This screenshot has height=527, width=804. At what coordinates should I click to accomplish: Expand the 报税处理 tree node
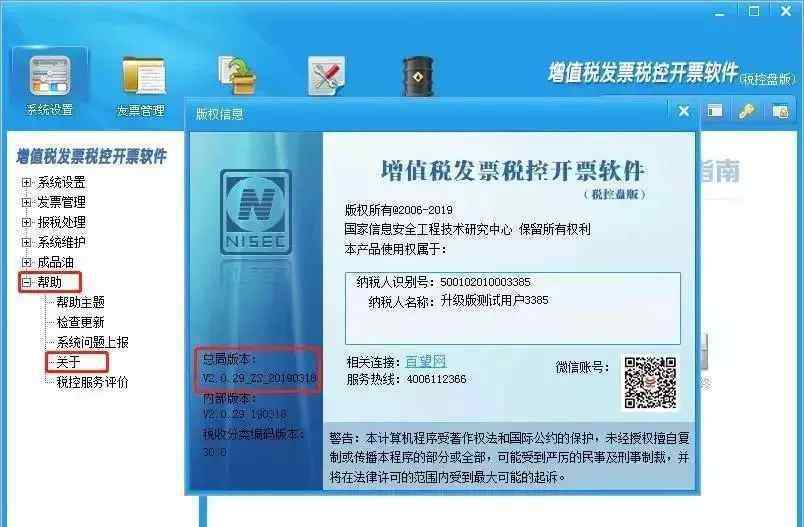27,222
